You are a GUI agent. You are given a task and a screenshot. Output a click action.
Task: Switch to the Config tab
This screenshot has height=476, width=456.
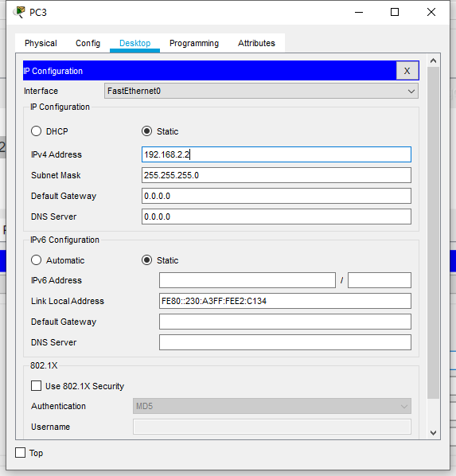[88, 43]
